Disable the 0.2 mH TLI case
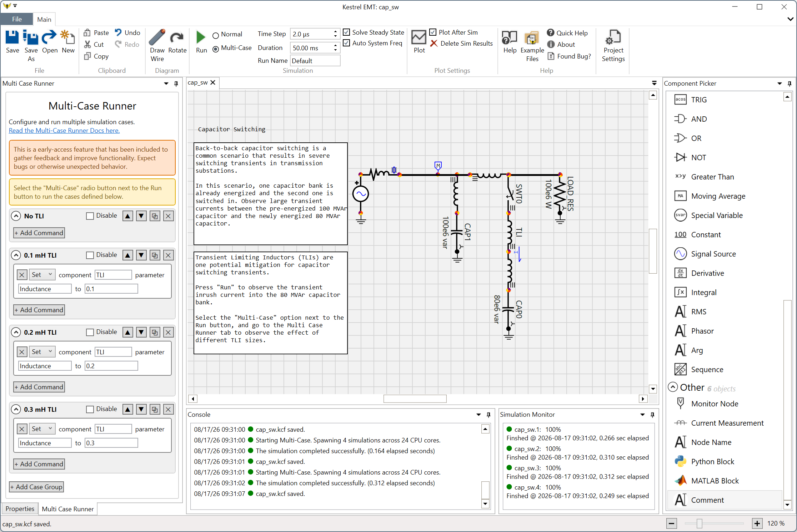Viewport: 797px width, 532px height. 90,332
